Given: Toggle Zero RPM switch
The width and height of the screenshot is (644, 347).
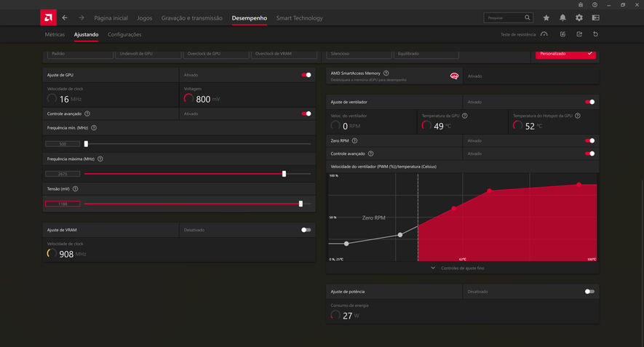Looking at the screenshot, I should point(589,141).
